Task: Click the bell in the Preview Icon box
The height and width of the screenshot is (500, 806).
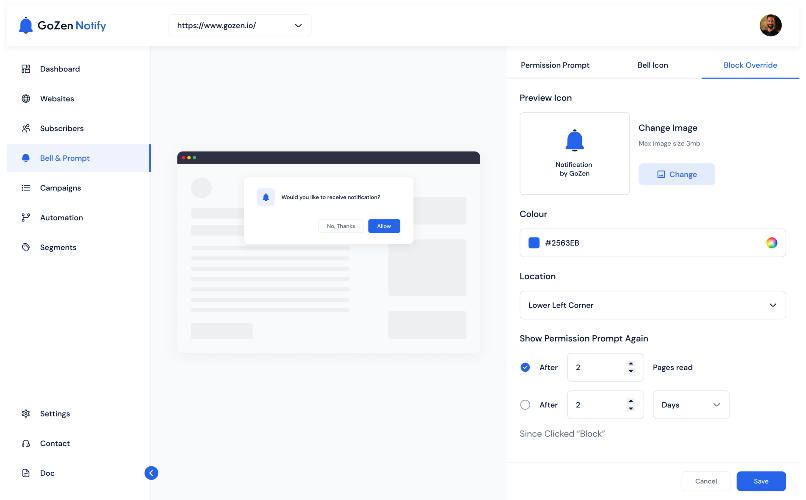Action: (575, 140)
